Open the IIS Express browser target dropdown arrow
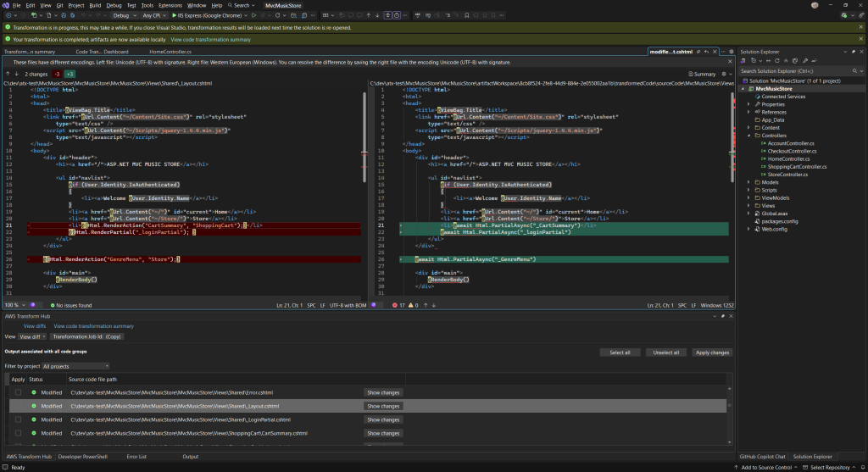The image size is (868, 472). coord(246,15)
